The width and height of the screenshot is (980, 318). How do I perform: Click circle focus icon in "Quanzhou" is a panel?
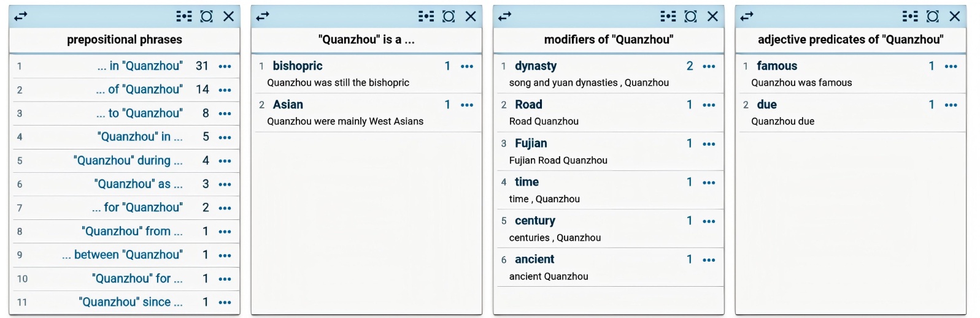pos(449,17)
